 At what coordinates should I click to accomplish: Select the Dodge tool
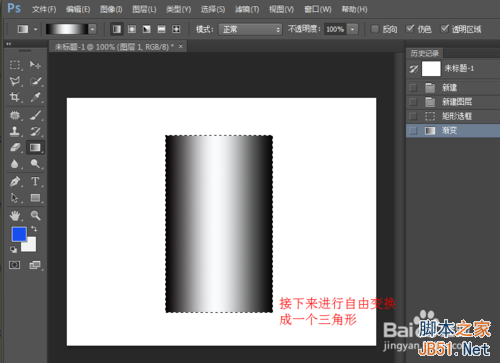tap(35, 164)
